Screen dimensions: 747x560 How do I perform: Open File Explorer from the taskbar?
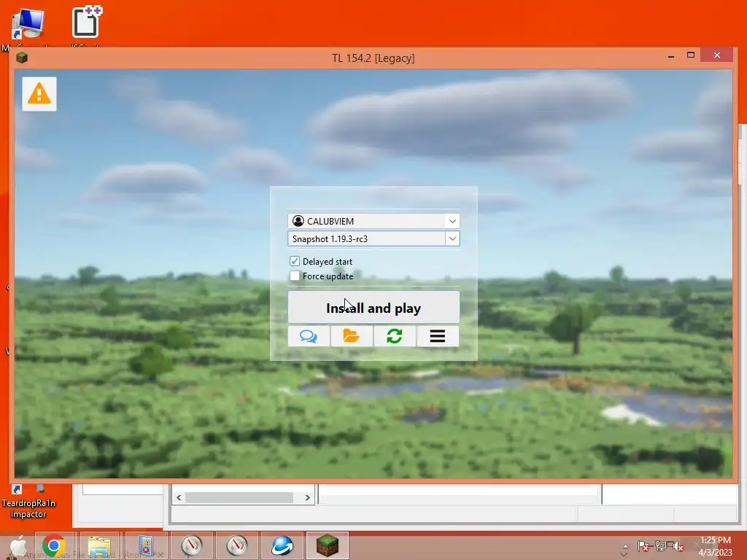click(x=99, y=545)
